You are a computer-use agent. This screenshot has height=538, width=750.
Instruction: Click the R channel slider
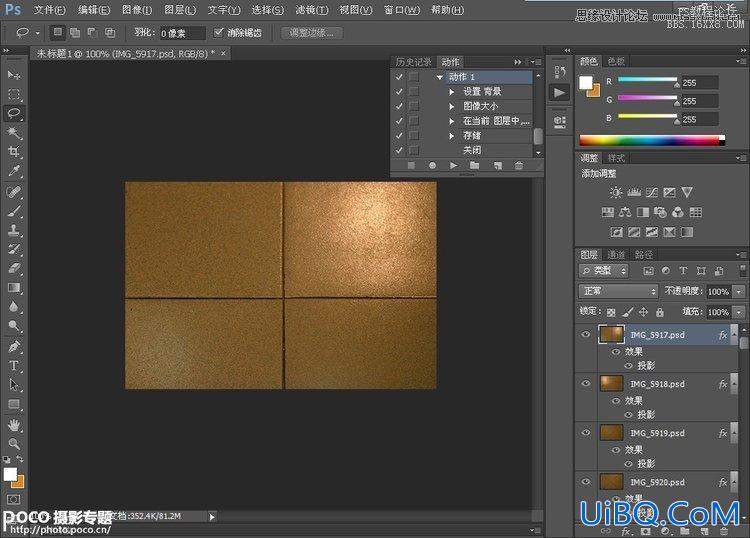(x=648, y=80)
